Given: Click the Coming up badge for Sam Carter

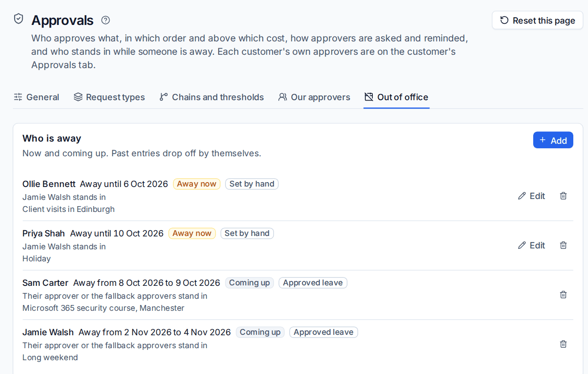Looking at the screenshot, I should coord(249,283).
